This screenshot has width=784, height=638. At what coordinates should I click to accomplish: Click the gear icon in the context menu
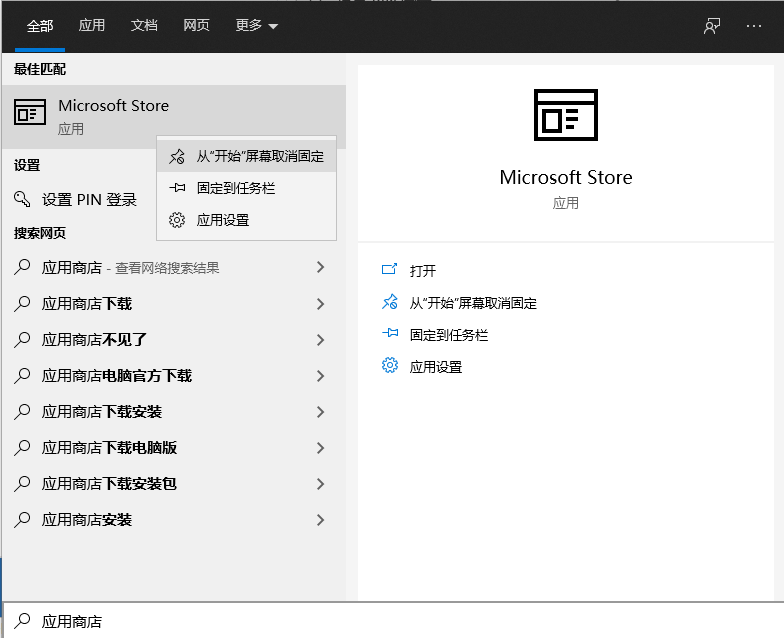[177, 220]
